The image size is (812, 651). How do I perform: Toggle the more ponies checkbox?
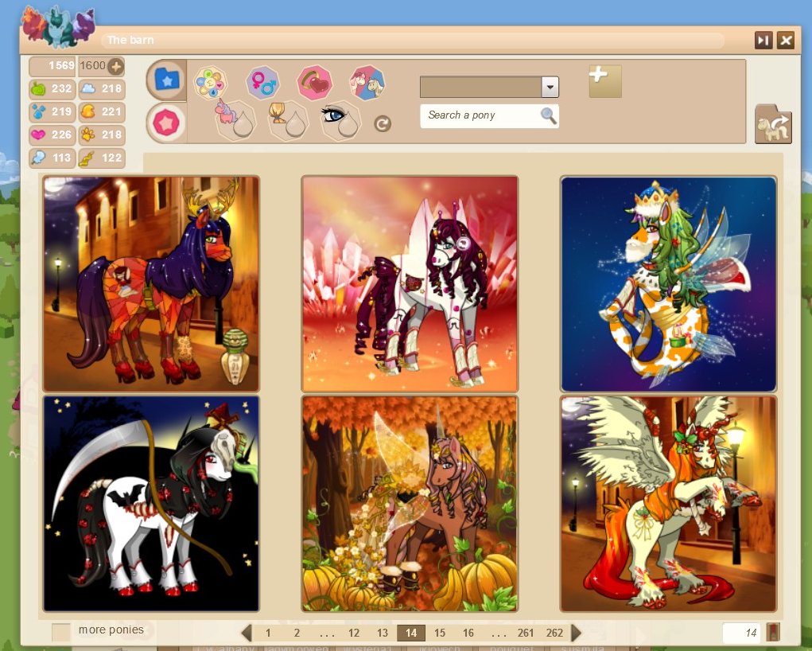61,632
